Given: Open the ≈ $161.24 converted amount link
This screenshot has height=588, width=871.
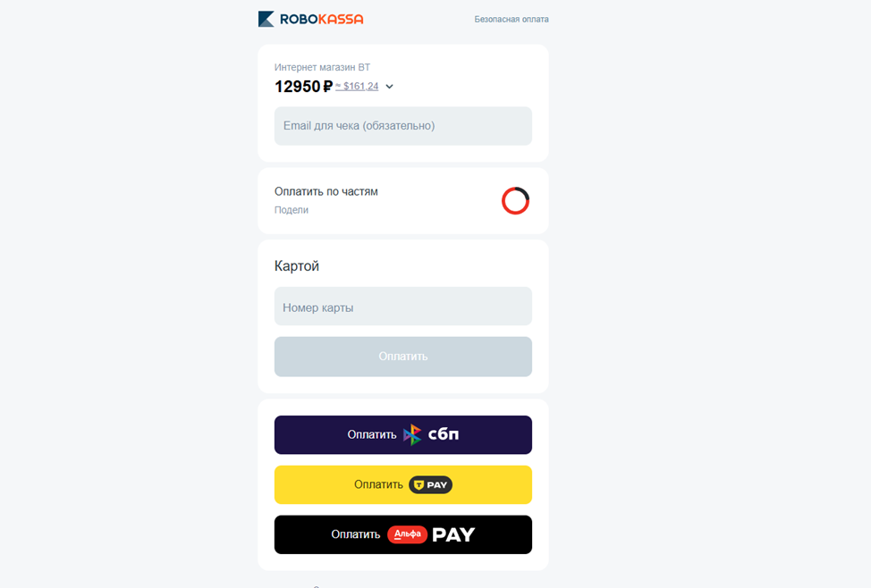Looking at the screenshot, I should click(x=357, y=86).
